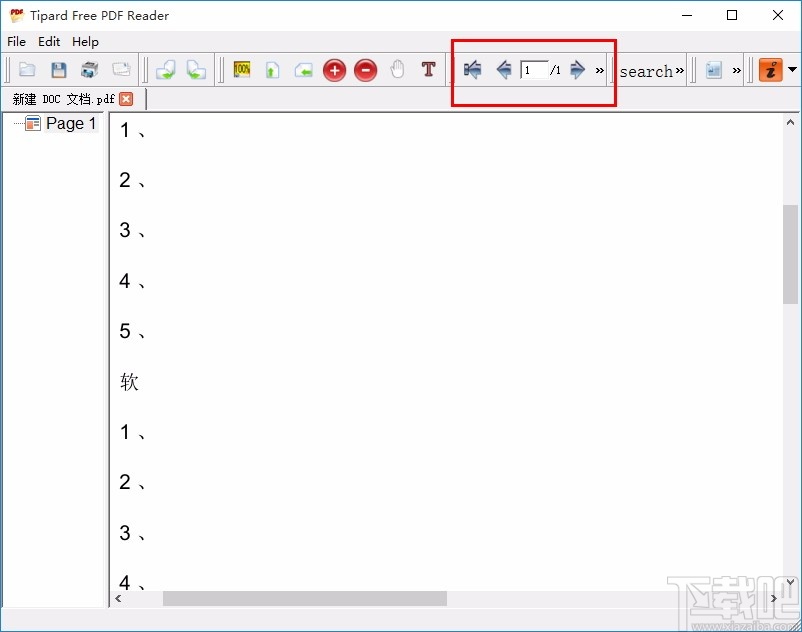802x632 pixels.
Task: Click the grayed-out pages icon after the printer
Action: pyautogui.click(x=121, y=69)
